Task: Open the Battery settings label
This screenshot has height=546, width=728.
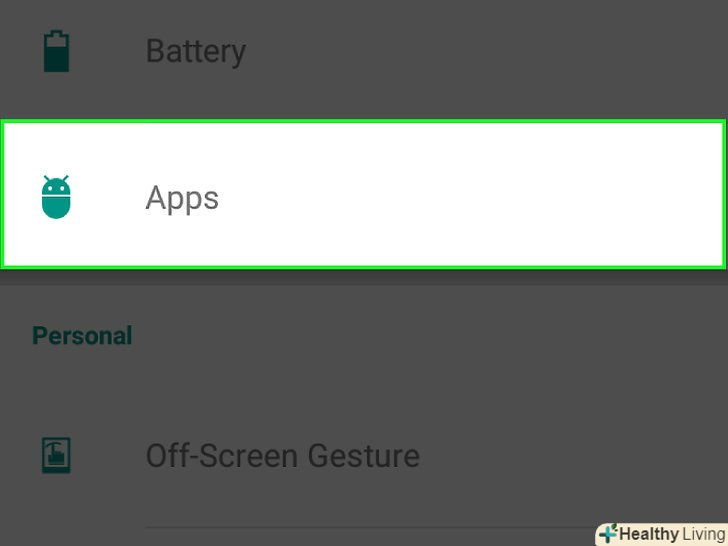Action: pos(196,52)
